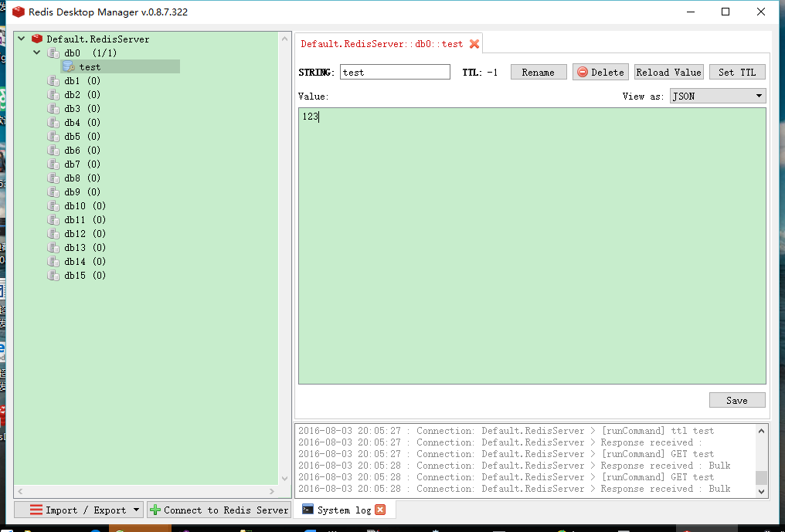Click the db1 database icon
Viewport: 785px width, 532px height.
coord(53,80)
